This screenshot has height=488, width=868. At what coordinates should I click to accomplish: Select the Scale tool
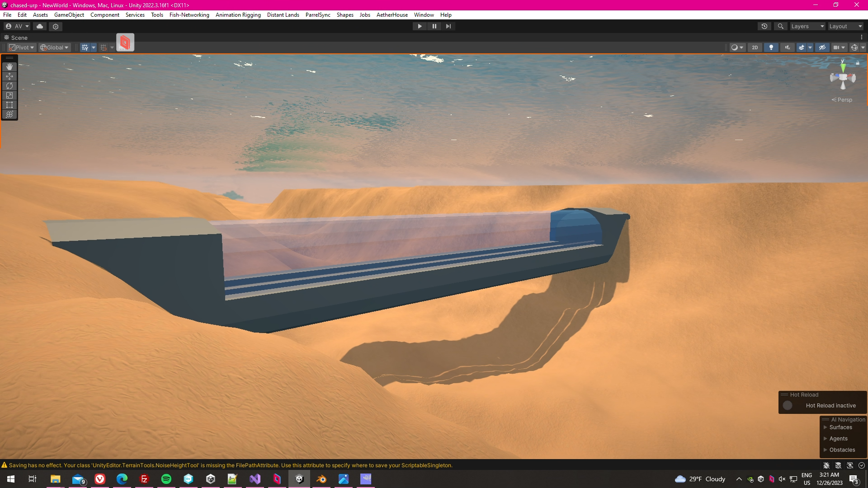pos(9,95)
